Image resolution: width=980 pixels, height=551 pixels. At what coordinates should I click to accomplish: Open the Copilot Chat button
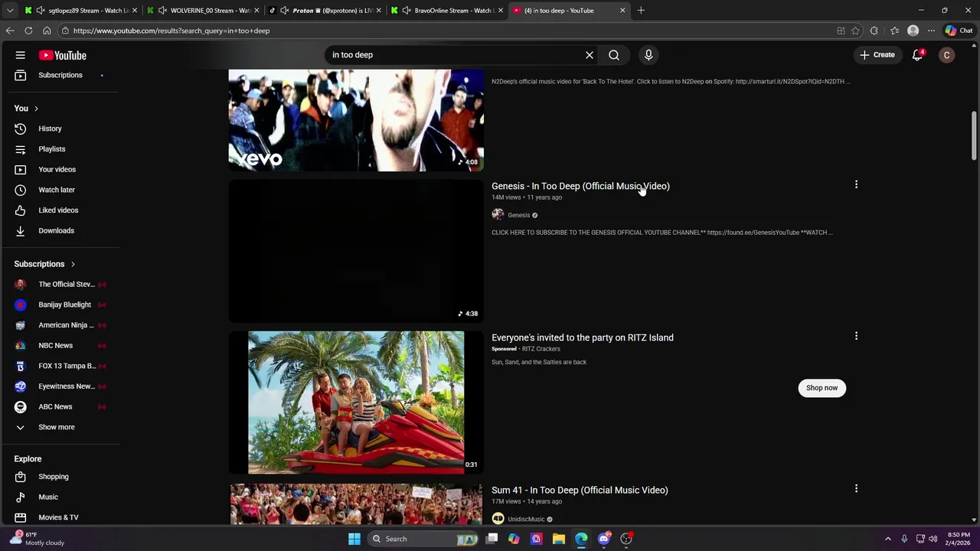tap(959, 31)
